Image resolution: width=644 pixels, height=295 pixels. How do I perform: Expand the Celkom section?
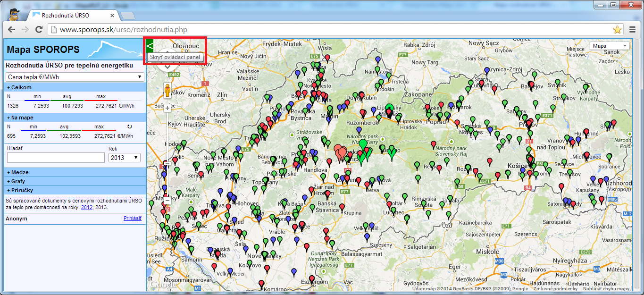(75, 87)
